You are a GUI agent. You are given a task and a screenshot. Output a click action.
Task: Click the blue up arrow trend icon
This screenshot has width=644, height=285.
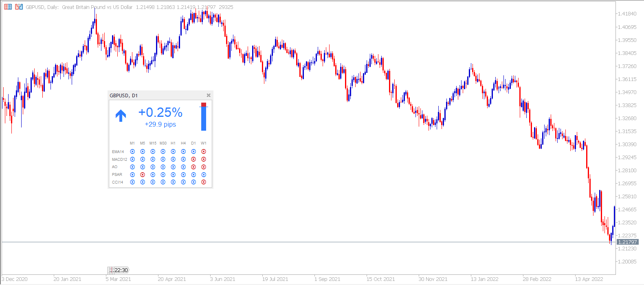pyautogui.click(x=121, y=116)
